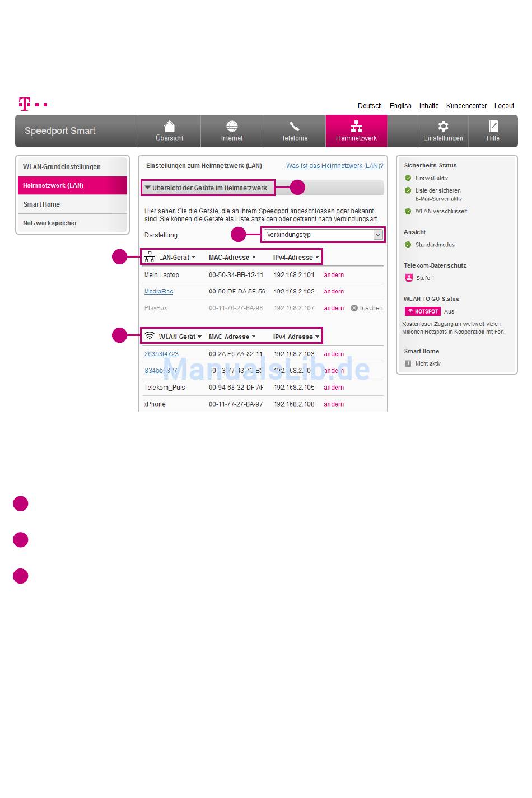The height and width of the screenshot is (798, 532).
Task: Click the xPhone device name
Action: [x=155, y=404]
